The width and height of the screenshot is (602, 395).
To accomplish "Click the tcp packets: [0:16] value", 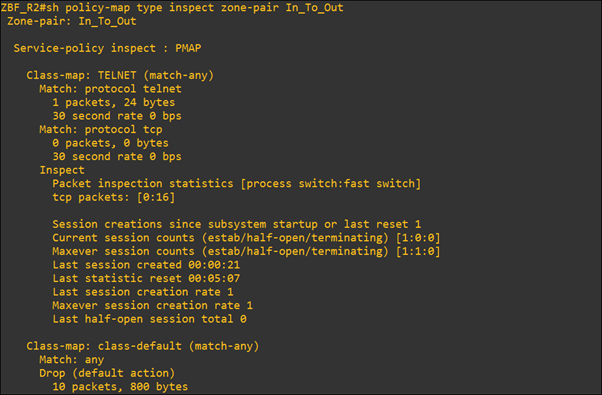I will (x=114, y=197).
